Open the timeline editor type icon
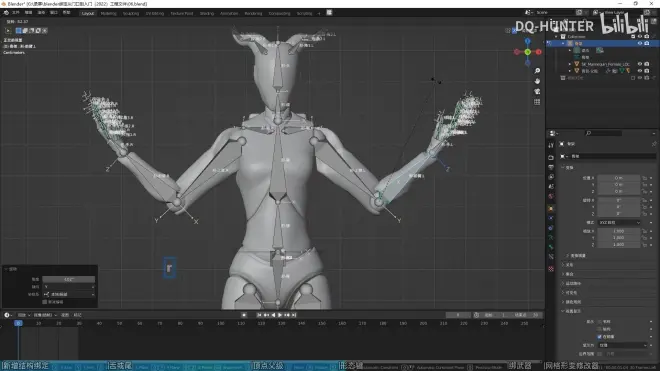 [7, 315]
